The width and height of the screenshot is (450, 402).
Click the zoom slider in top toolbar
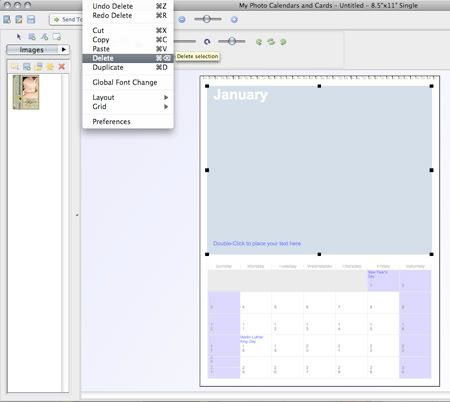(208, 19)
